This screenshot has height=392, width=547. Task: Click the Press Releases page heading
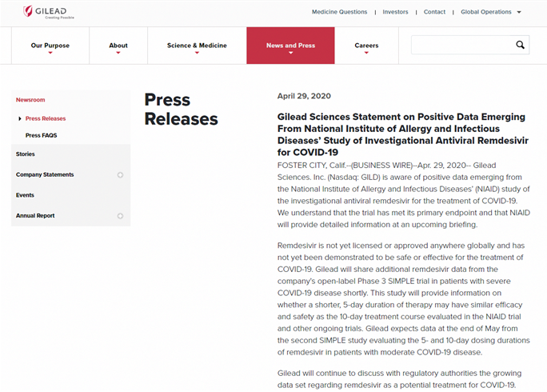click(x=181, y=110)
